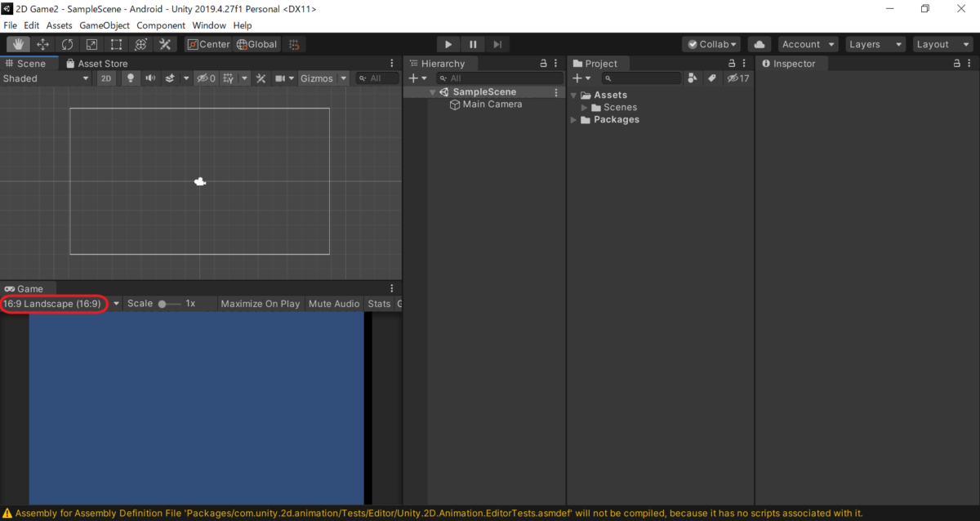Open the Layout dropdown
Image resolution: width=980 pixels, height=521 pixels.
point(942,44)
